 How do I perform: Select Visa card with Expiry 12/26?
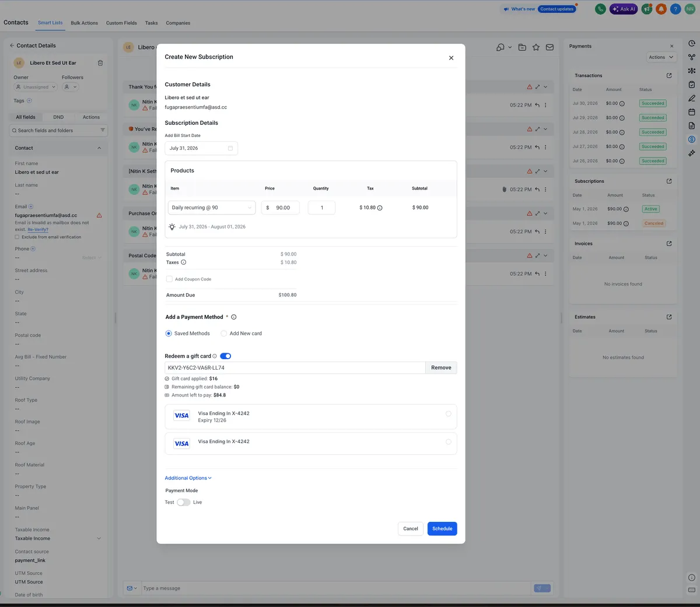(449, 414)
